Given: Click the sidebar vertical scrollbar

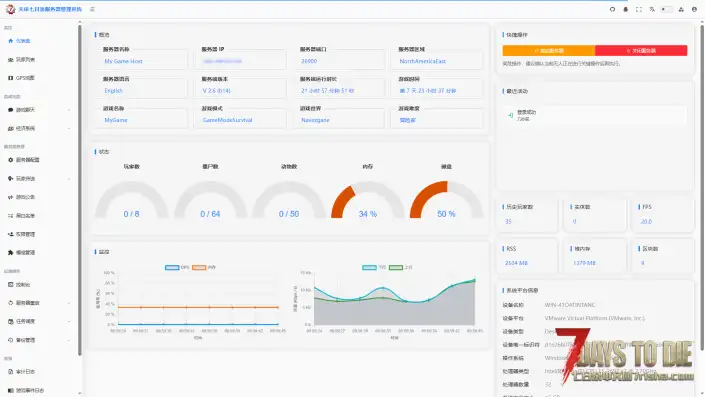Looking at the screenshot, I should click(80, 189).
